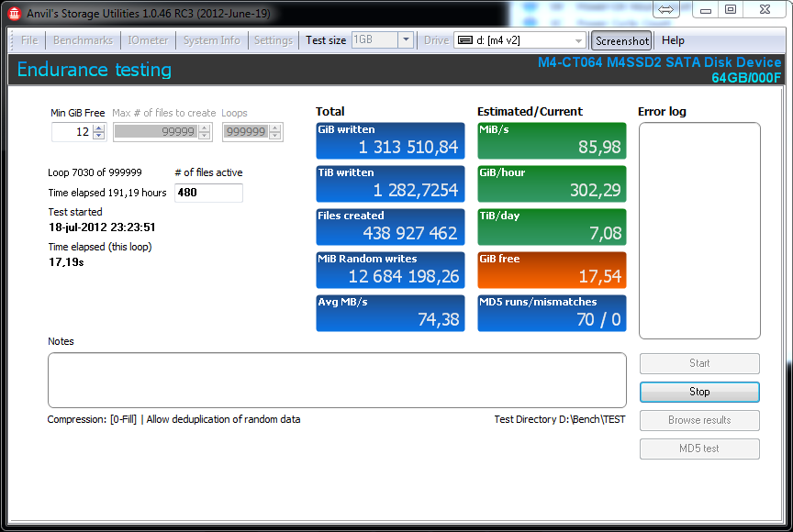Click the 'Estimated/Current' column heading

pyautogui.click(x=530, y=112)
